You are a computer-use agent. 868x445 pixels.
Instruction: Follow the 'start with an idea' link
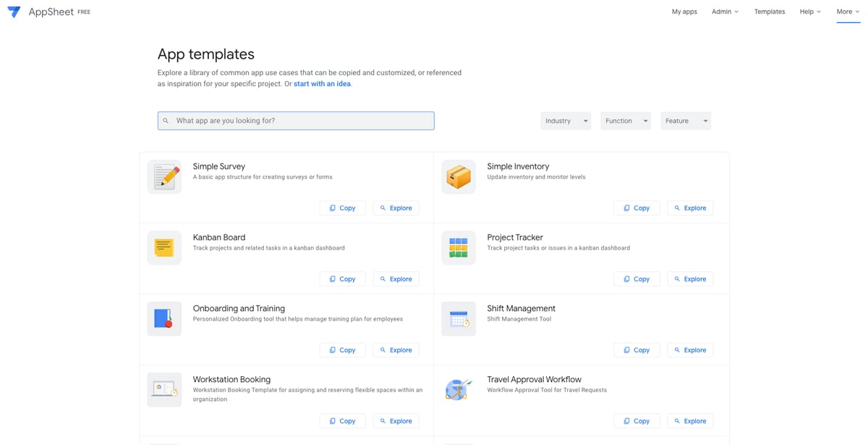pyautogui.click(x=322, y=84)
